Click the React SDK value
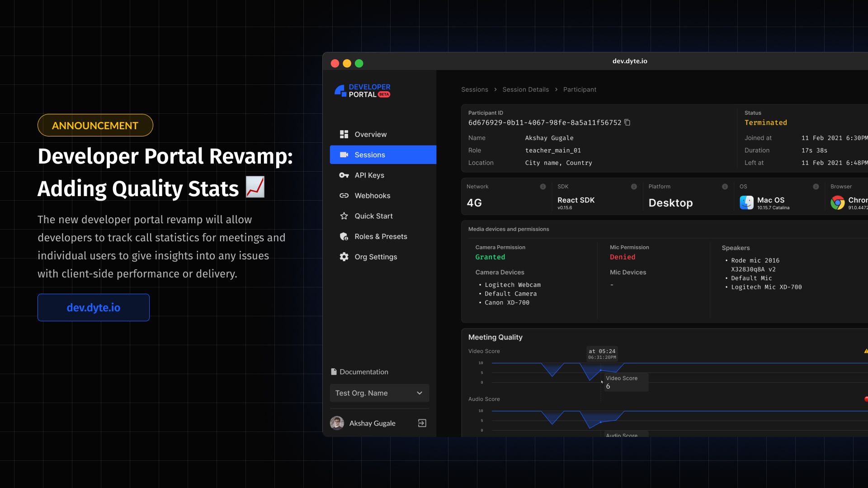The height and width of the screenshot is (488, 868). click(x=576, y=200)
